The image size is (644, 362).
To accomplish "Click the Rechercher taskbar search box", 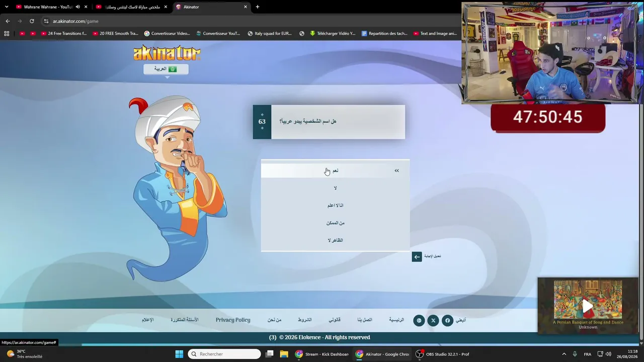I will tap(224, 354).
